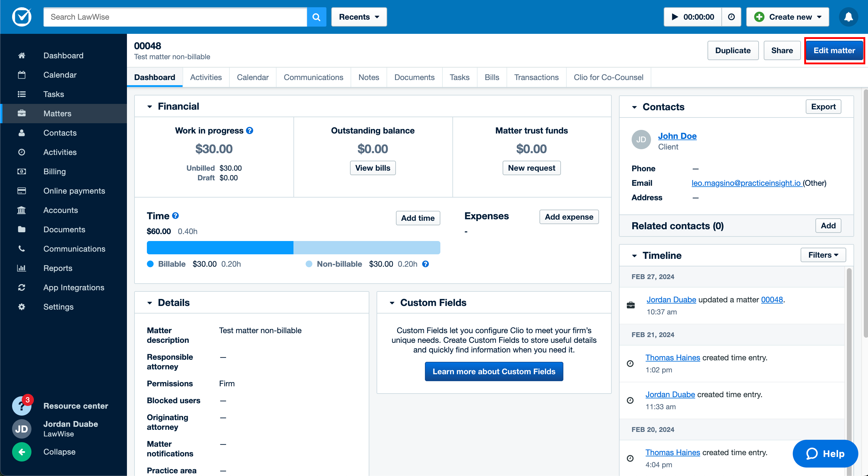Open Communications in the sidebar
The height and width of the screenshot is (476, 868).
point(63,249)
